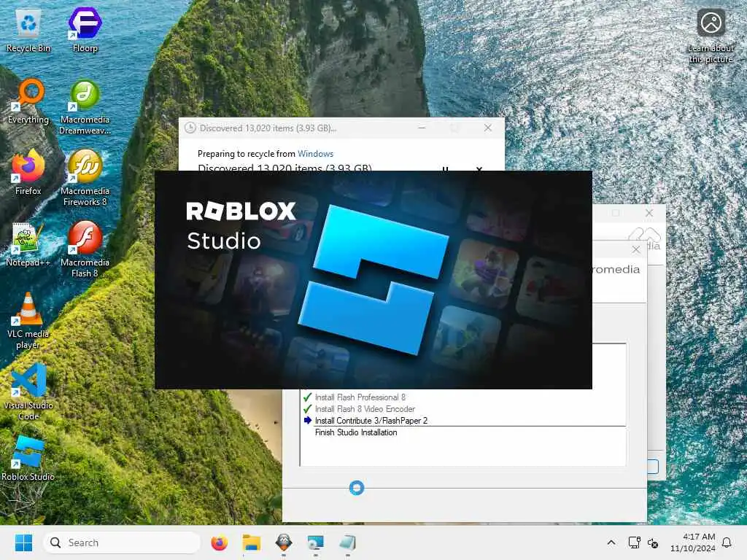Image resolution: width=747 pixels, height=560 pixels.
Task: Launch the Everything search shortcut
Action: tap(28, 101)
